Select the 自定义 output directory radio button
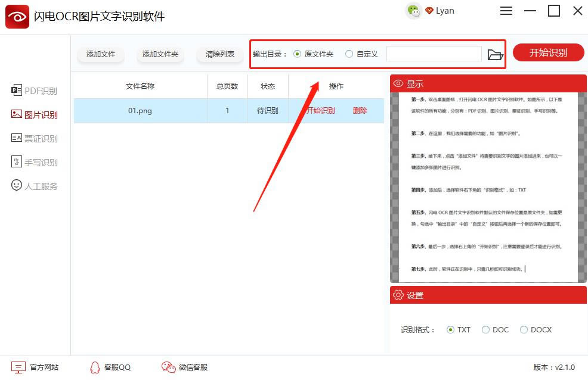Viewport: 588px width, 380px height. pyautogui.click(x=348, y=53)
